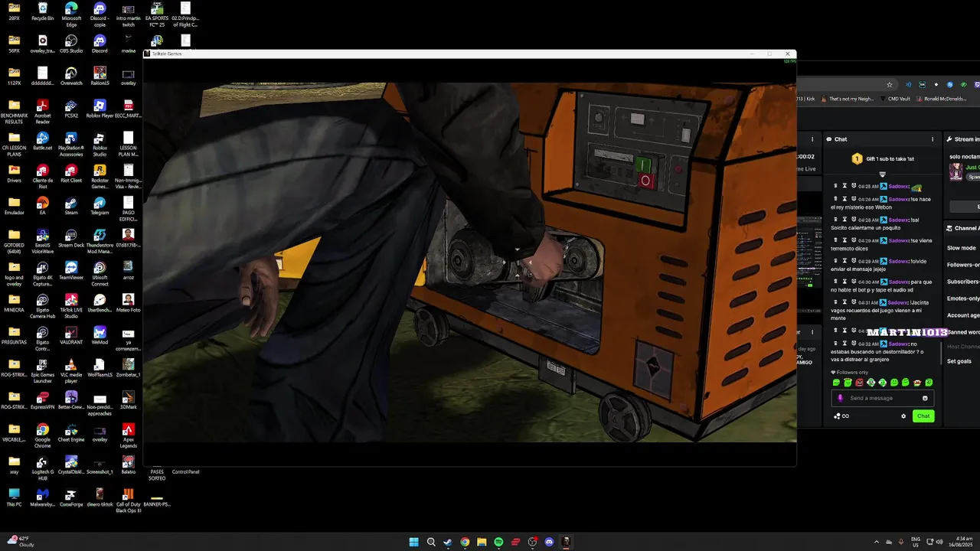Viewport: 980px width, 551px height.
Task: Open the Recycle Bin desktop icon
Action: point(42,11)
